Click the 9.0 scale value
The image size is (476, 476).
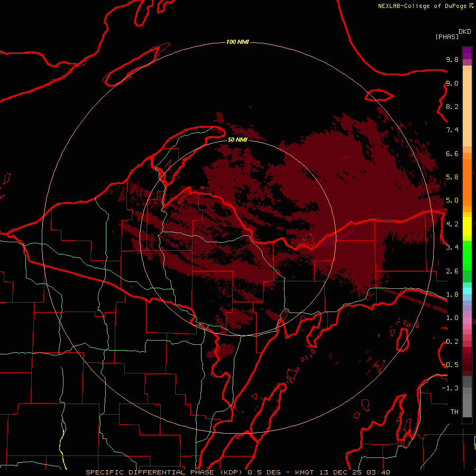point(452,83)
